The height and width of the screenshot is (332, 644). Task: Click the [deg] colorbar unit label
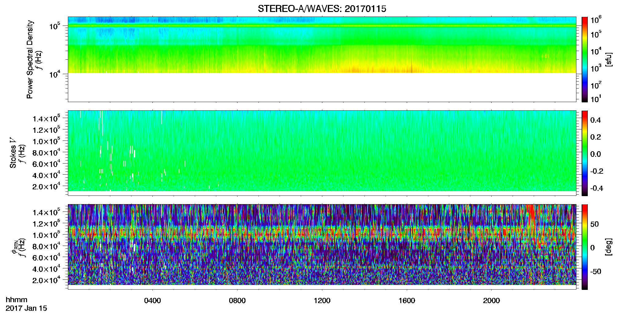click(x=608, y=247)
